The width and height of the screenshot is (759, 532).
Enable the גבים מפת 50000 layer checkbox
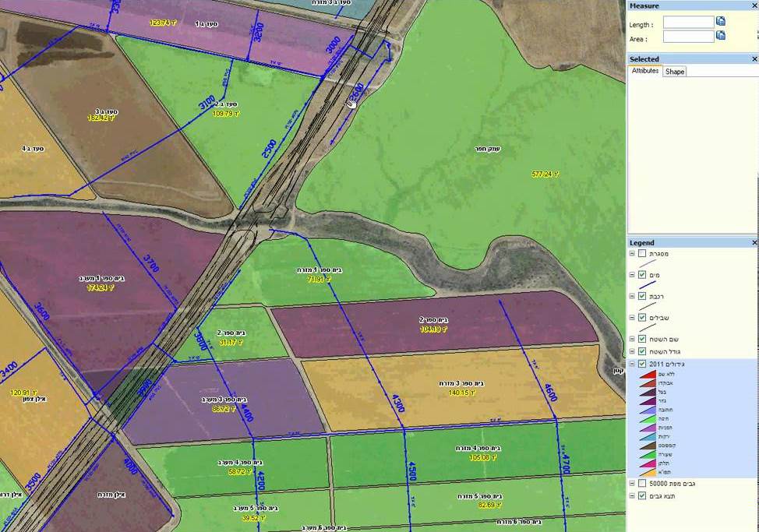click(642, 483)
